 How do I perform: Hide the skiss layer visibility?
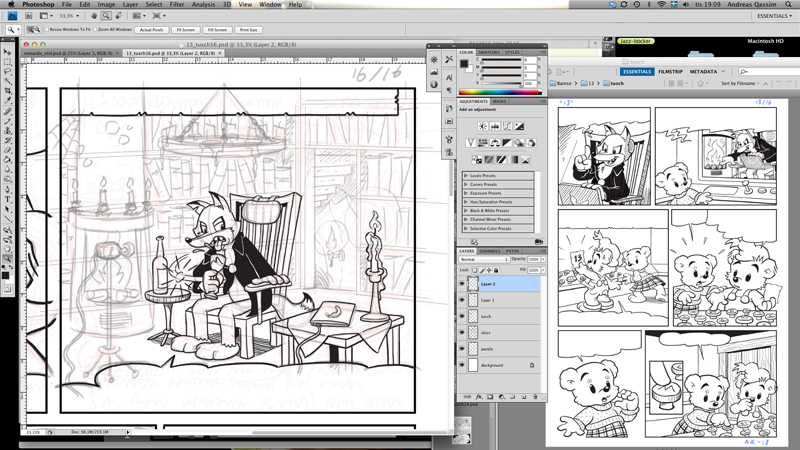tap(462, 333)
